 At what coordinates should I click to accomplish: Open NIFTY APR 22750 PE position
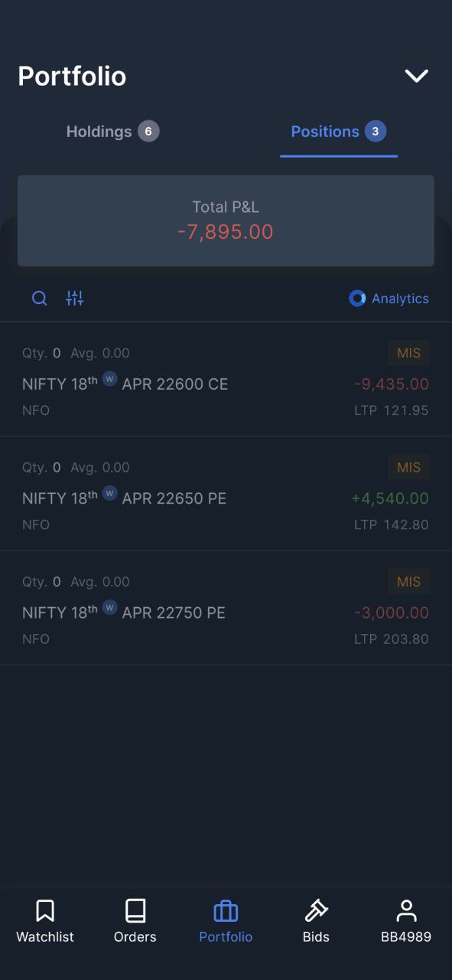click(x=226, y=608)
